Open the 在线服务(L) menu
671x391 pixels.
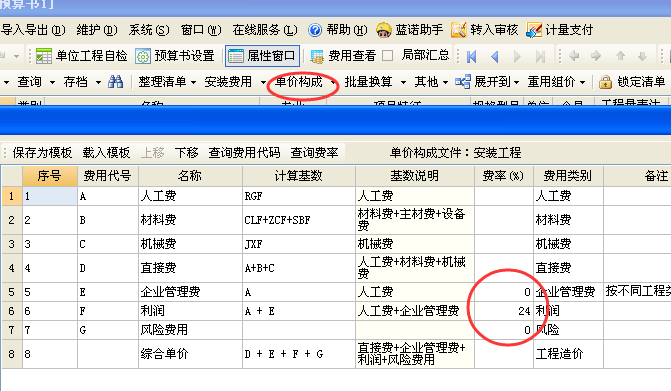pyautogui.click(x=265, y=30)
